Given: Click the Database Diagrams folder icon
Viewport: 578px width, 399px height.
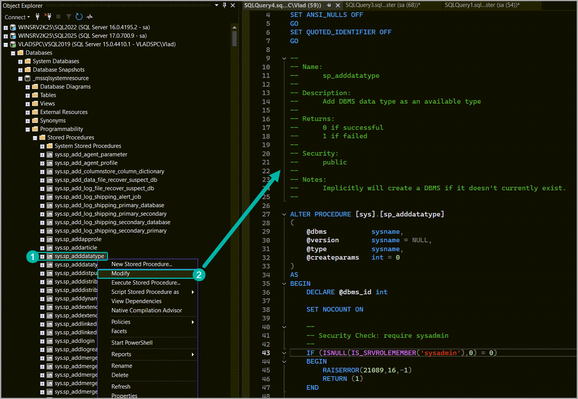Looking at the screenshot, I should (x=35, y=87).
